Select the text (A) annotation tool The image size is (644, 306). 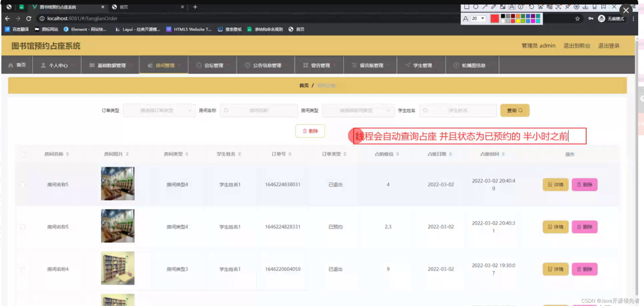coord(512,7)
